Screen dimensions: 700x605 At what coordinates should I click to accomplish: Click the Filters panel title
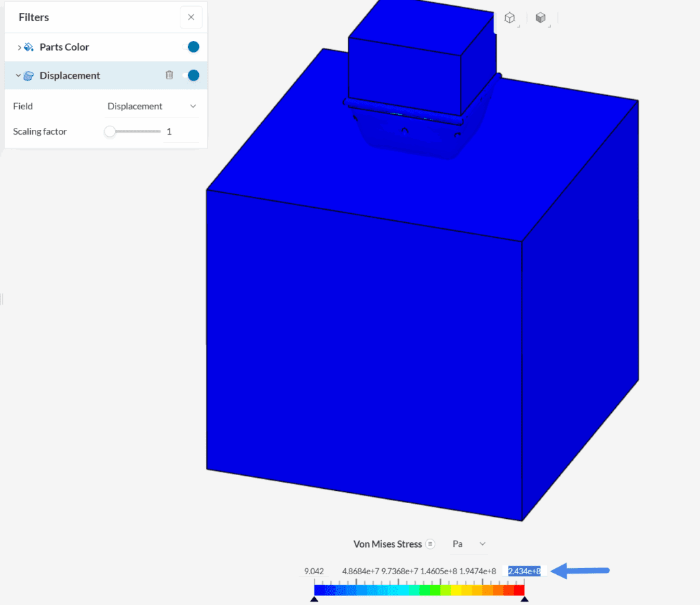coord(33,17)
